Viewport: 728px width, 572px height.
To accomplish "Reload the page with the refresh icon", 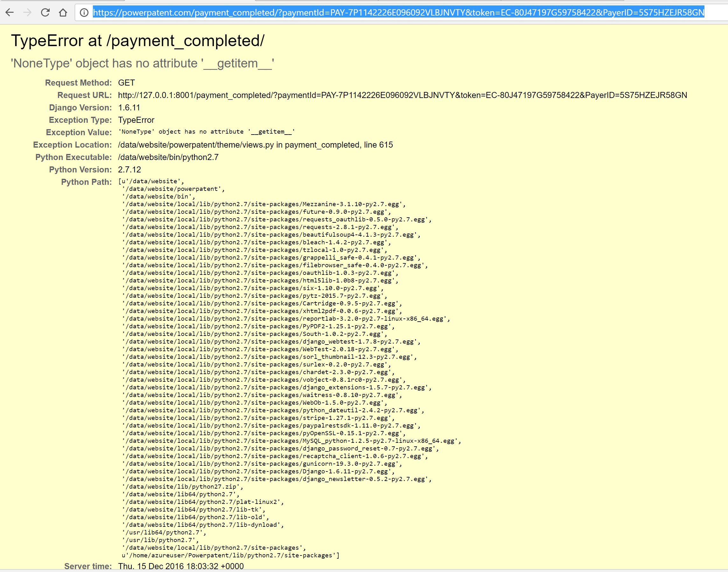I will click(x=45, y=13).
